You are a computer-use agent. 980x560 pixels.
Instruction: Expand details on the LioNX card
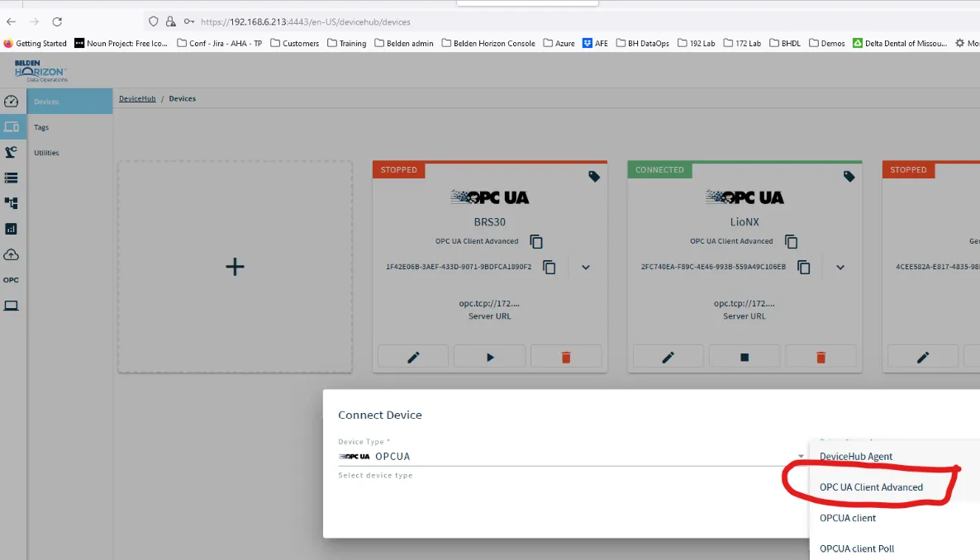[x=840, y=268]
